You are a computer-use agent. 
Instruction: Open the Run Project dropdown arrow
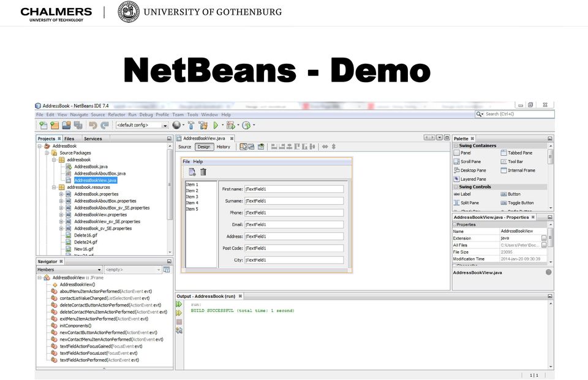[223, 125]
